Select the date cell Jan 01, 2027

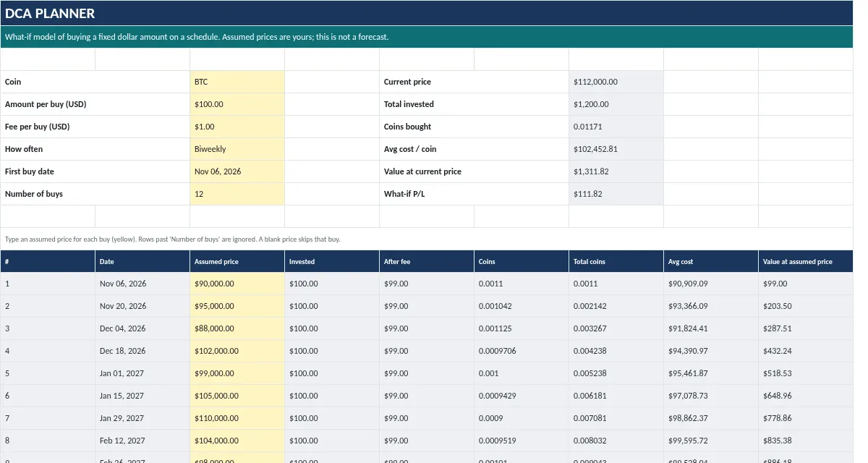pos(142,373)
